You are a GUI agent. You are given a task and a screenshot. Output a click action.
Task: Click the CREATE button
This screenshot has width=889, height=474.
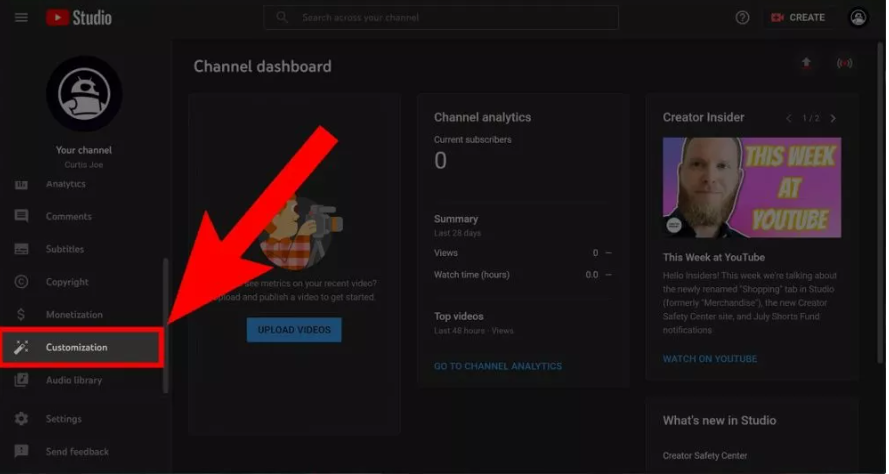[798, 18]
